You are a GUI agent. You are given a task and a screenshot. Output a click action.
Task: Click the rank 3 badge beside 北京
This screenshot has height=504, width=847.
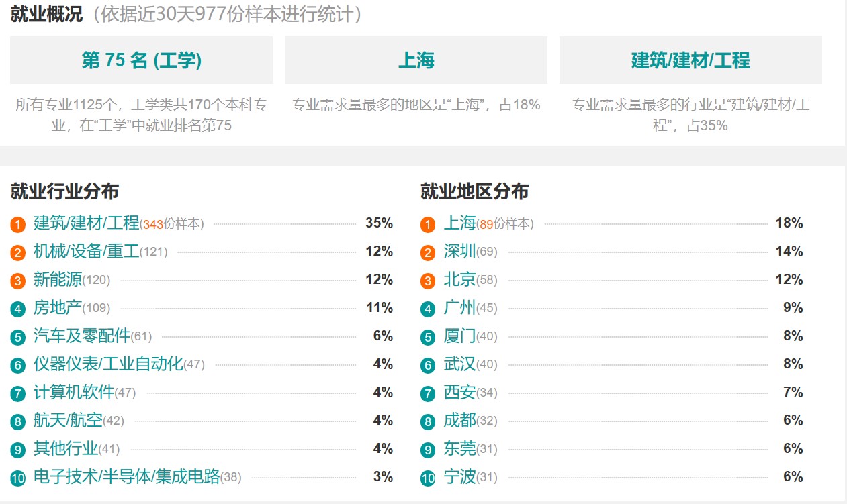click(x=428, y=281)
